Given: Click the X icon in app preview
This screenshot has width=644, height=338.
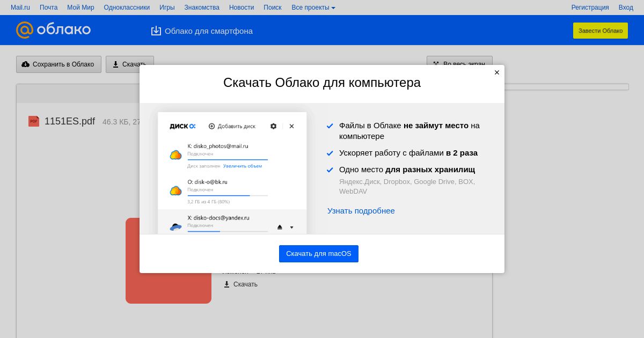Looking at the screenshot, I should pos(291,126).
